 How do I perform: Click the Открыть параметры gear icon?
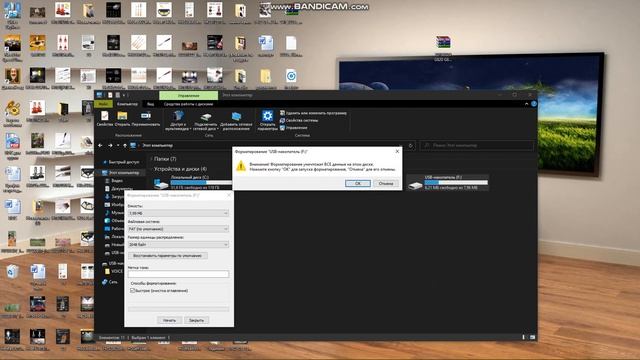coord(267,120)
